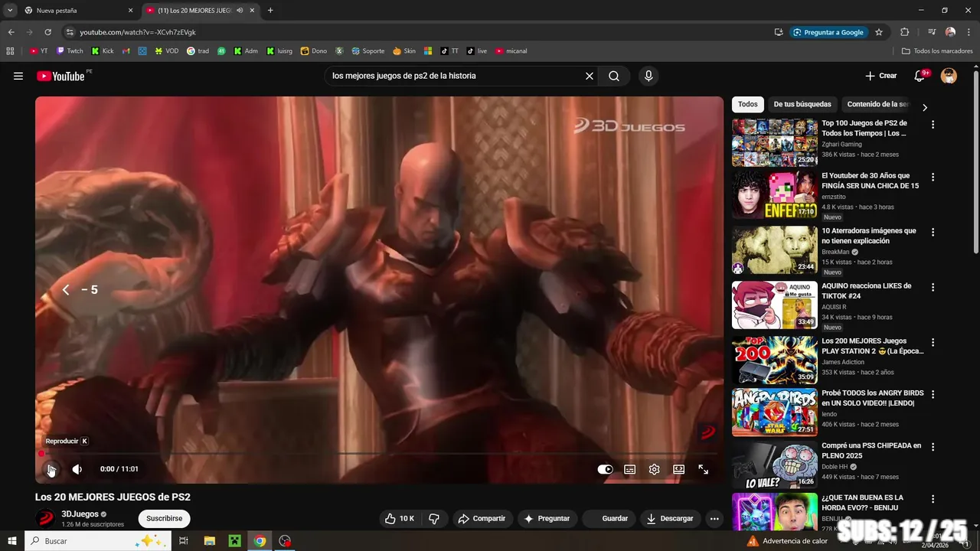
Task: Open the Soporte bookmark
Action: click(x=367, y=51)
